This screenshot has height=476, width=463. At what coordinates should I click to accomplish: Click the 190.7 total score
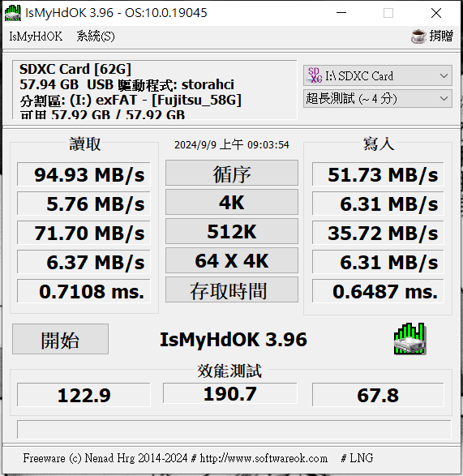[x=229, y=393]
